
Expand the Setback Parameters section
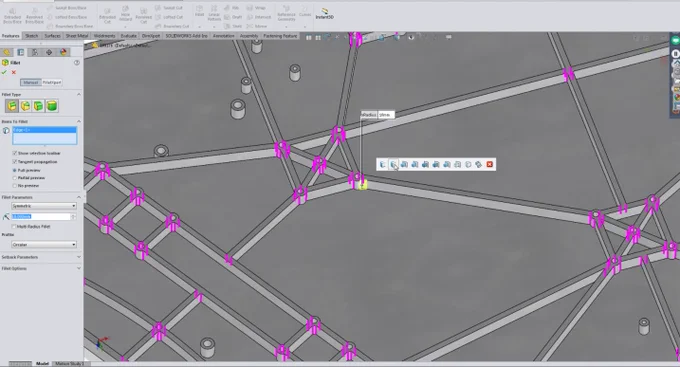(x=78, y=257)
